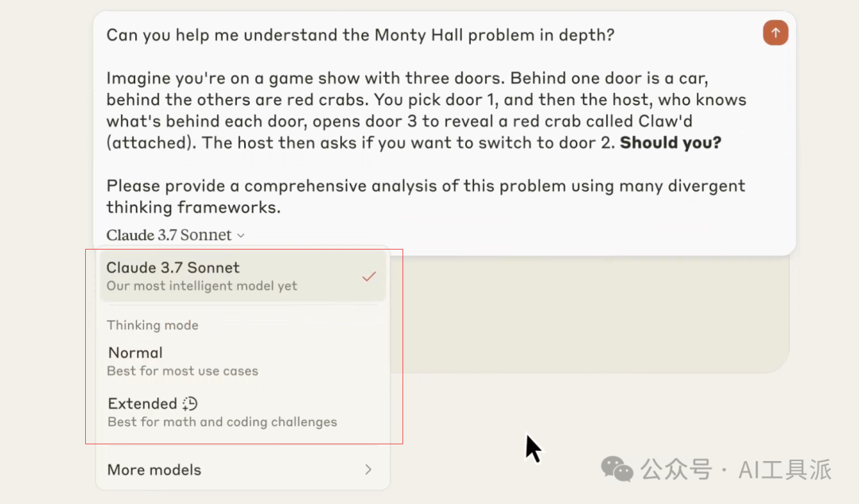Collapse the model selector below the prompt
Viewport: 859px width, 504px height.
point(175,235)
